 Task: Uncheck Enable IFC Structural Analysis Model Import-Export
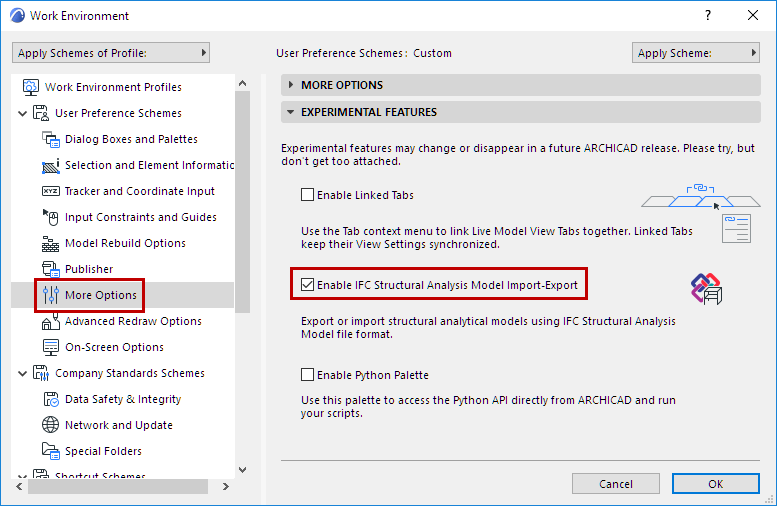pos(308,285)
